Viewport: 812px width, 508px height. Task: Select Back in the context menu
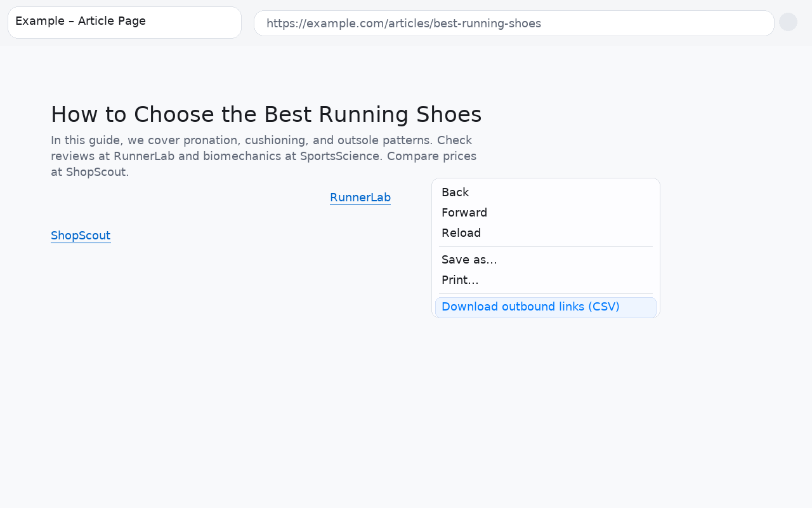(455, 192)
